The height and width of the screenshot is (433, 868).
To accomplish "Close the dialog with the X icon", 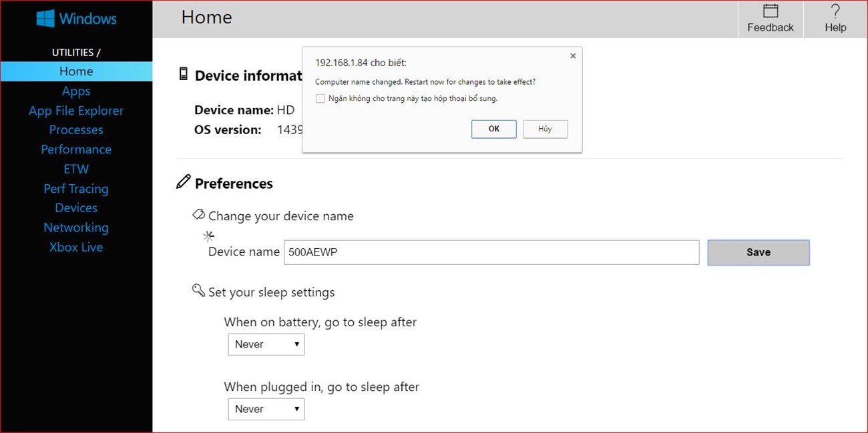I will [x=573, y=57].
